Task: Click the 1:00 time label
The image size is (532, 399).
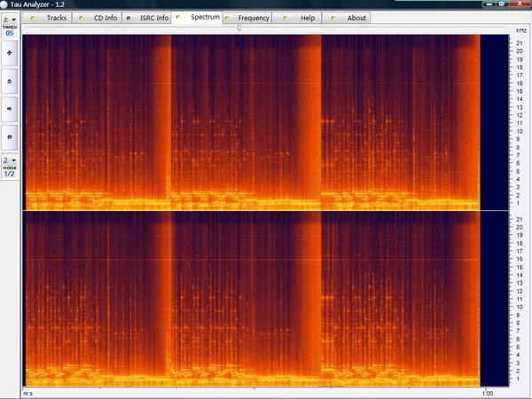Action: tap(488, 393)
